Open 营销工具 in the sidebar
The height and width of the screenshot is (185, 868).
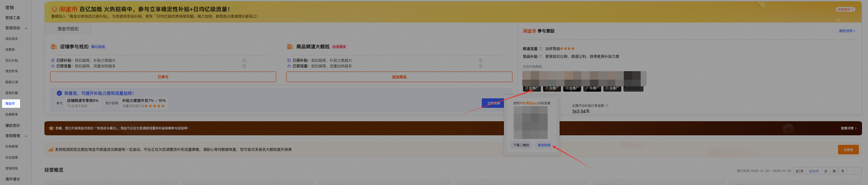tap(13, 18)
